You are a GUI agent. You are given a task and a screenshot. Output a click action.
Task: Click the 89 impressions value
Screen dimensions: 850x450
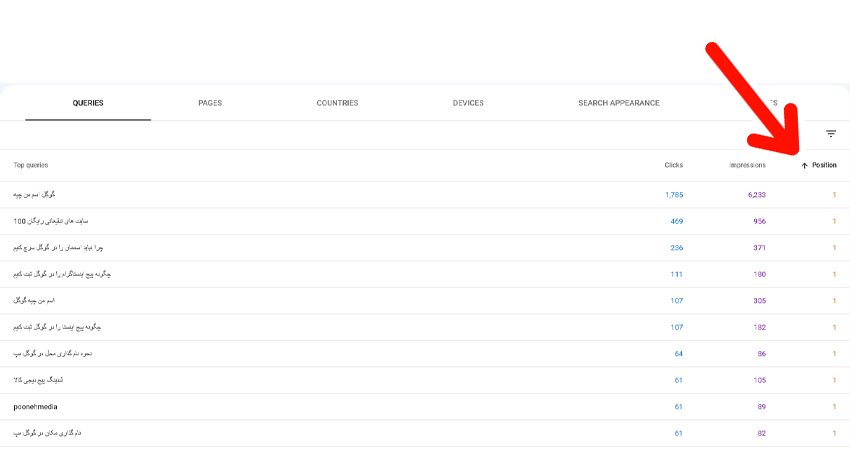click(x=762, y=407)
